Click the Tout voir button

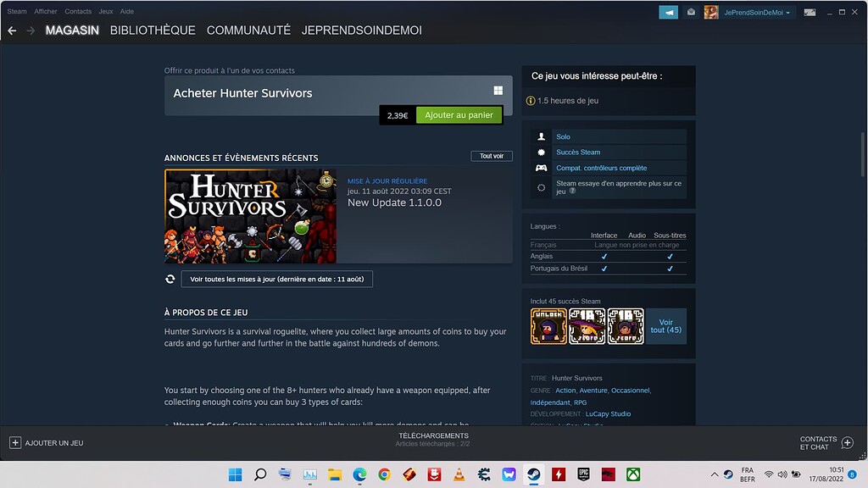[492, 156]
